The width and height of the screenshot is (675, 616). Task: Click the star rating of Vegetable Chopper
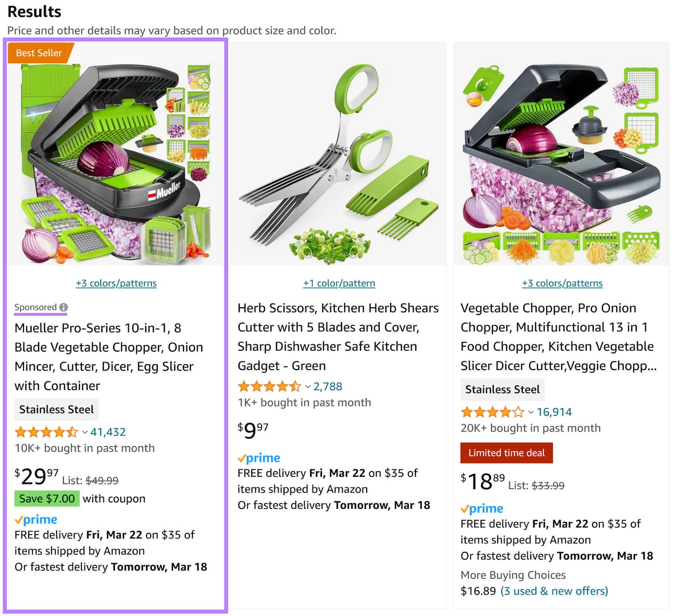point(491,412)
